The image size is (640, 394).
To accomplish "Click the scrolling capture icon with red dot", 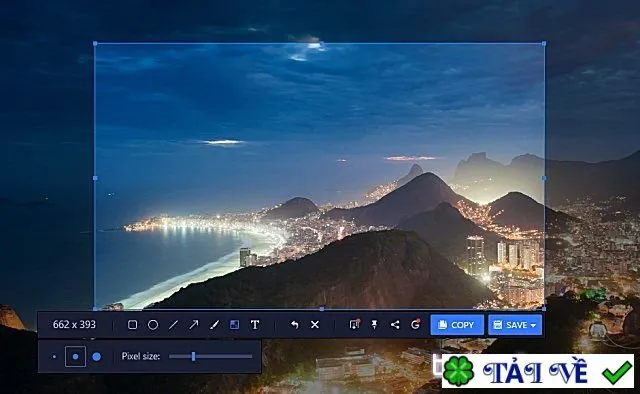I will [x=355, y=324].
